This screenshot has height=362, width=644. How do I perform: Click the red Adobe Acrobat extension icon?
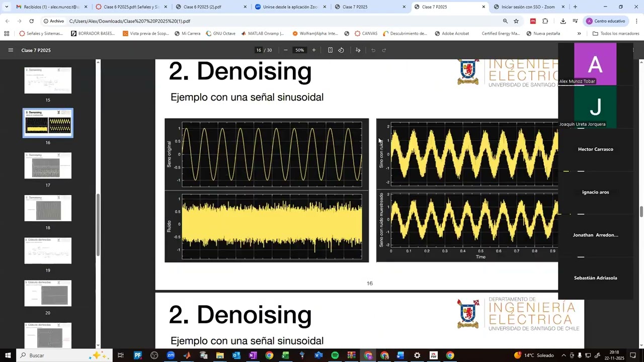pos(533,21)
